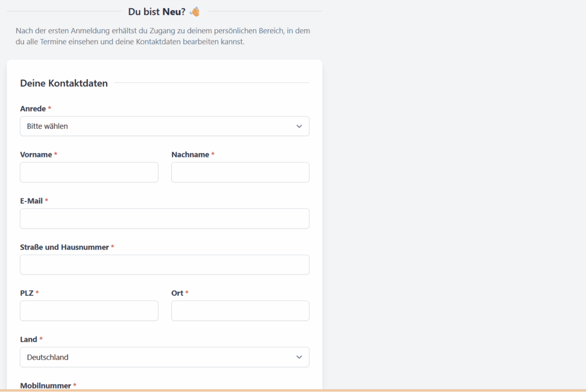The height and width of the screenshot is (392, 586).
Task: Focus the Vorname input field
Action: click(x=89, y=172)
